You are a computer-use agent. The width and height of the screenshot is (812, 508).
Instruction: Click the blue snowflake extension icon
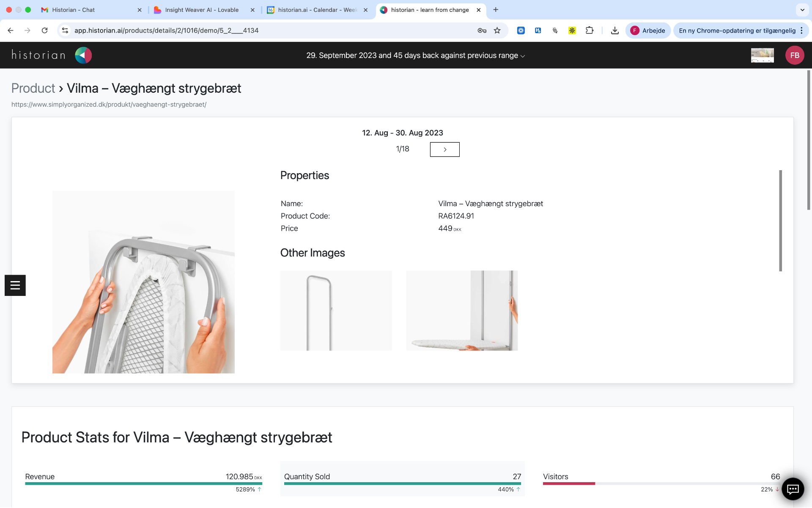[x=521, y=30]
